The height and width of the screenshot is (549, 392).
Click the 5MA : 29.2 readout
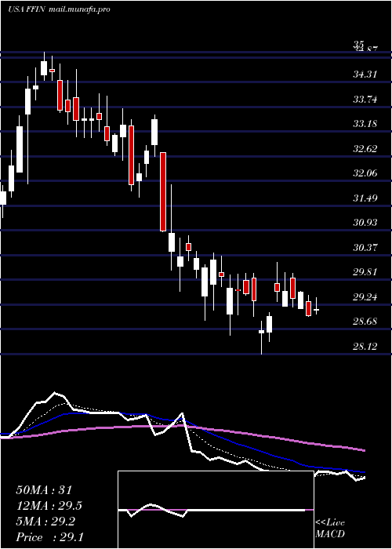[45, 522]
